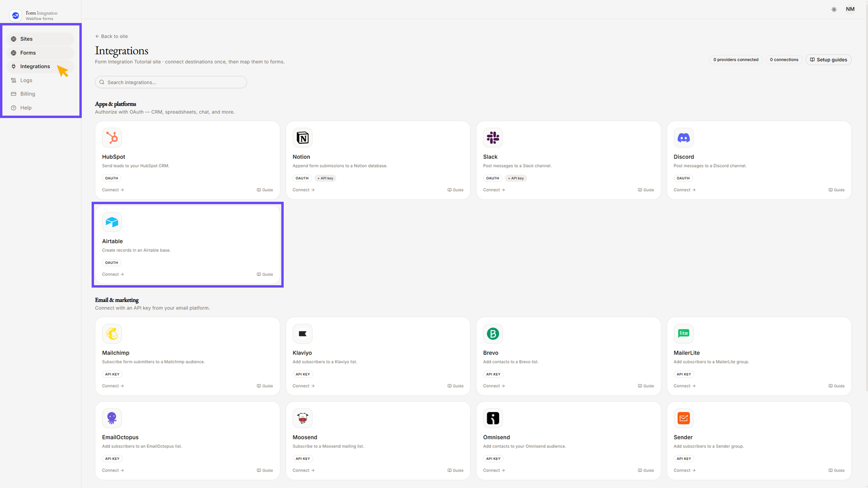This screenshot has height=488, width=868.
Task: Click the 0 connections badge
Action: pos(784,60)
